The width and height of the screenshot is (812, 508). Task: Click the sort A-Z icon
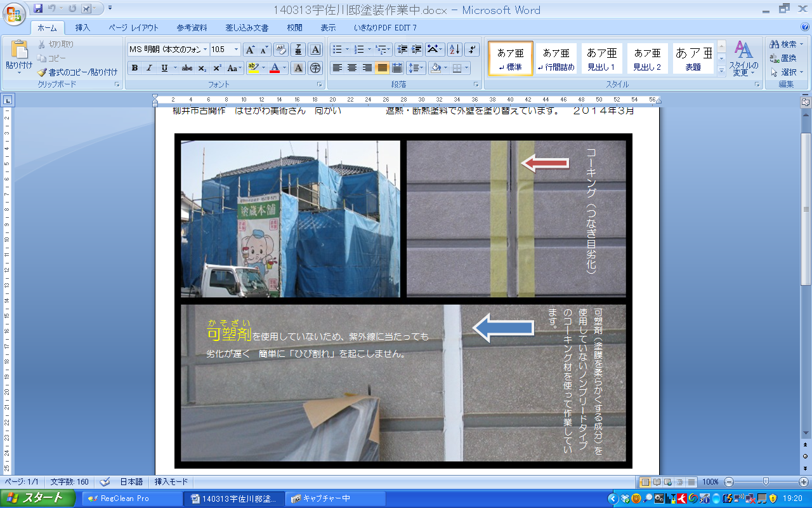point(454,50)
